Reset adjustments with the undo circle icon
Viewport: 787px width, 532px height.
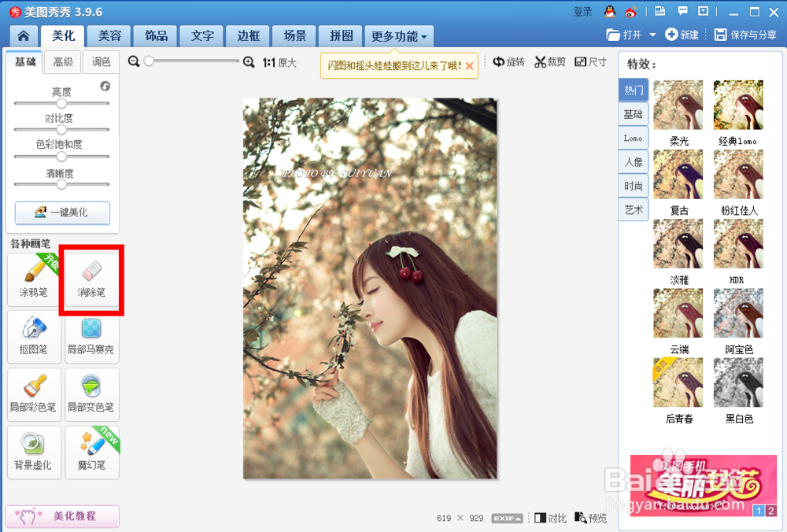tap(105, 86)
